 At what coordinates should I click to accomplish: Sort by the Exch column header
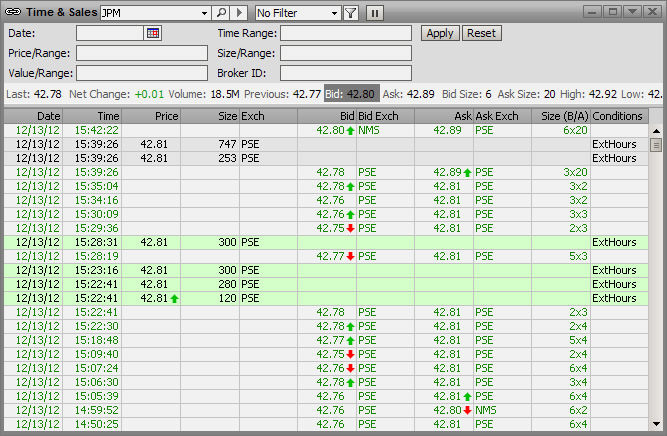pos(268,116)
